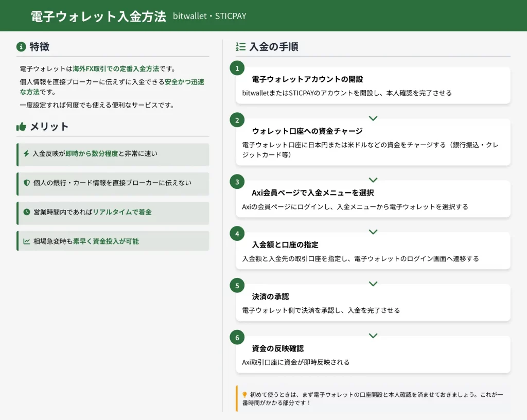Select the Axi会員ページで入金メニューを選択 step card
This screenshot has height=420, width=527.
click(x=373, y=199)
